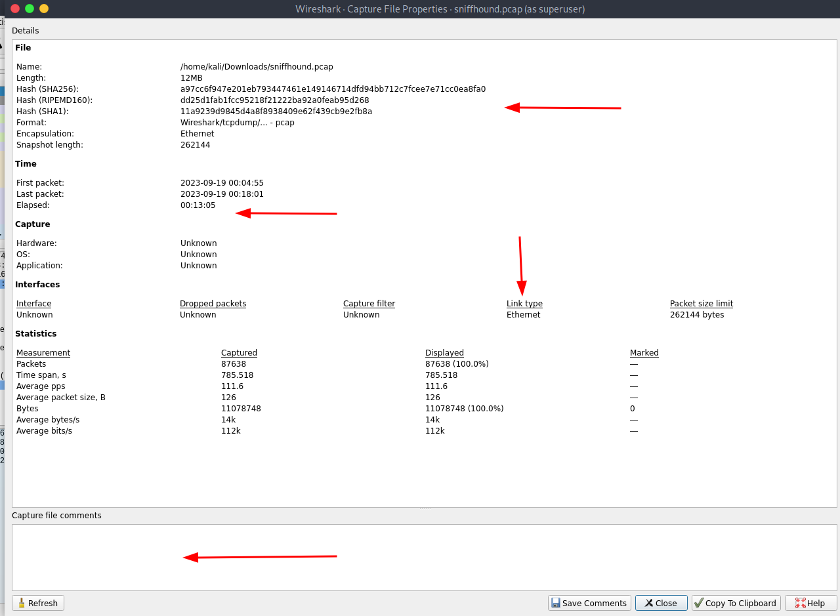Viewport: 840px width, 616px height.
Task: Click the Close button with X icon
Action: [661, 603]
